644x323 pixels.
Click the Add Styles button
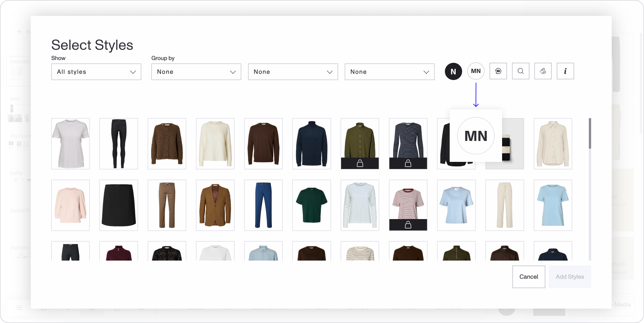point(569,277)
